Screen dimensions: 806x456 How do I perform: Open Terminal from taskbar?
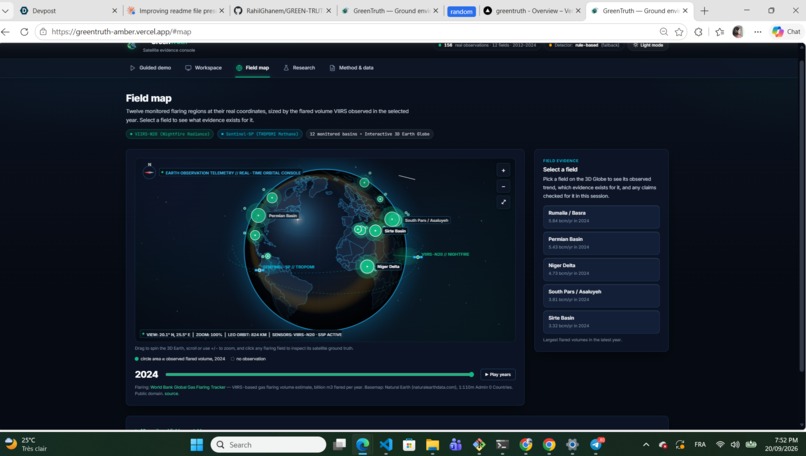pos(502,445)
